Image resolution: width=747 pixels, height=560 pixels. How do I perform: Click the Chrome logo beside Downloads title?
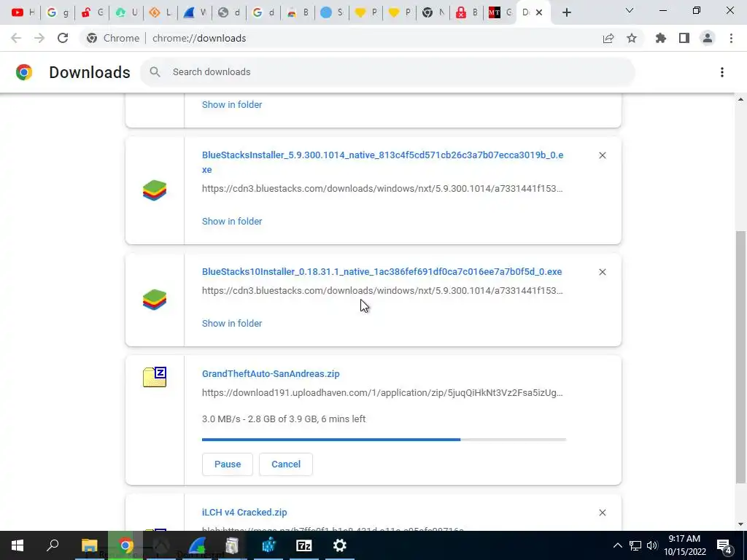pos(24,72)
